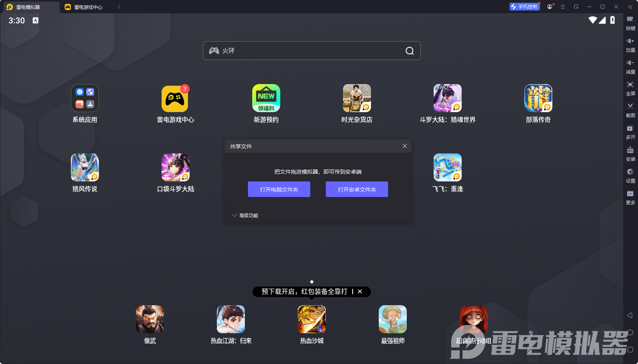Screen dimensions: 638x364
Task: Open the 多开 multi-instance tool
Action: point(630,132)
